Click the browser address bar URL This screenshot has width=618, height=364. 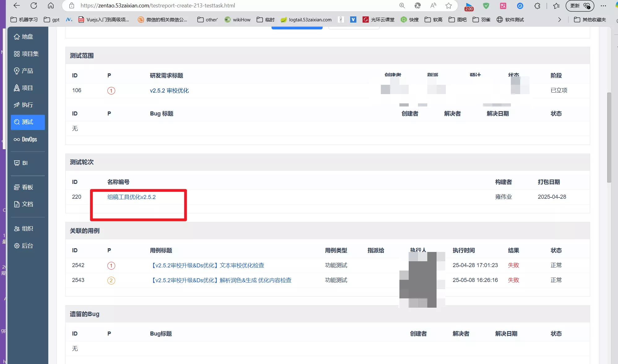tap(158, 6)
